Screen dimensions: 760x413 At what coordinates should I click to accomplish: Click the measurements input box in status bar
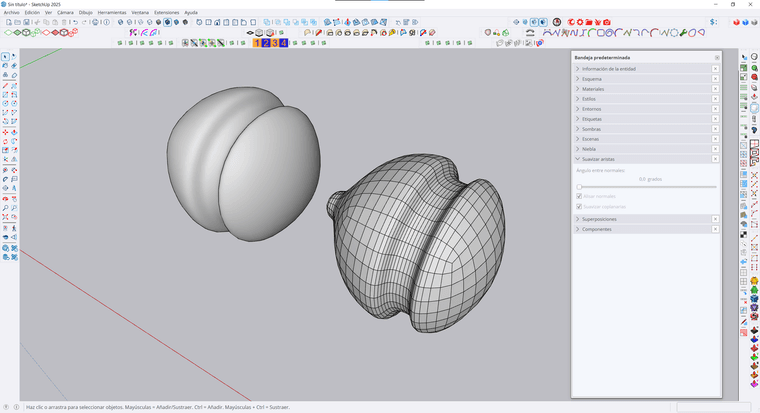point(713,407)
